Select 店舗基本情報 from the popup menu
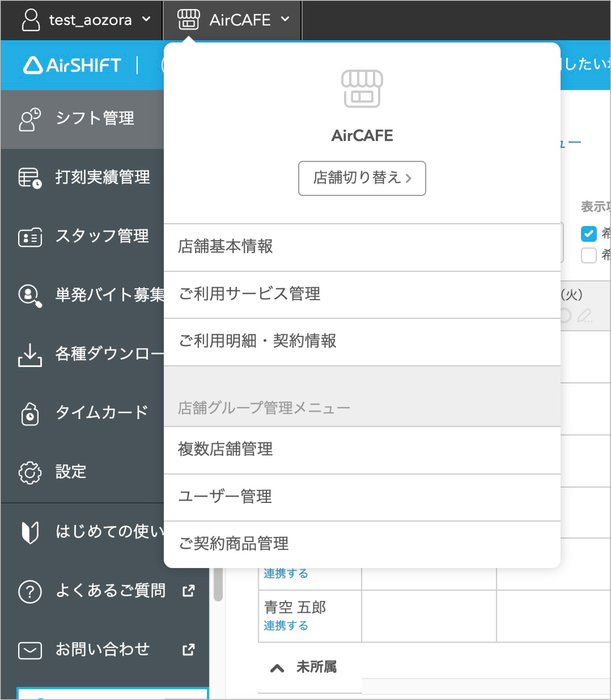 362,247
